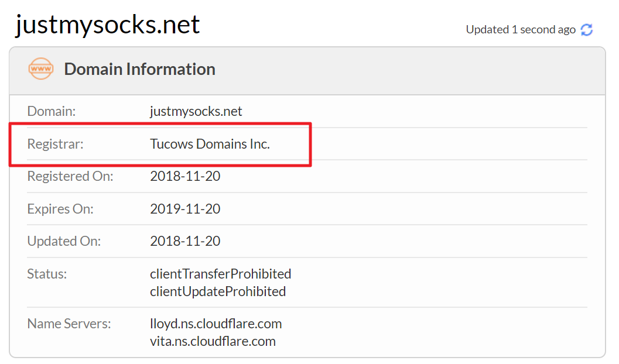Click the Updated On label
This screenshot has height=364, width=619.
pyautogui.click(x=64, y=241)
